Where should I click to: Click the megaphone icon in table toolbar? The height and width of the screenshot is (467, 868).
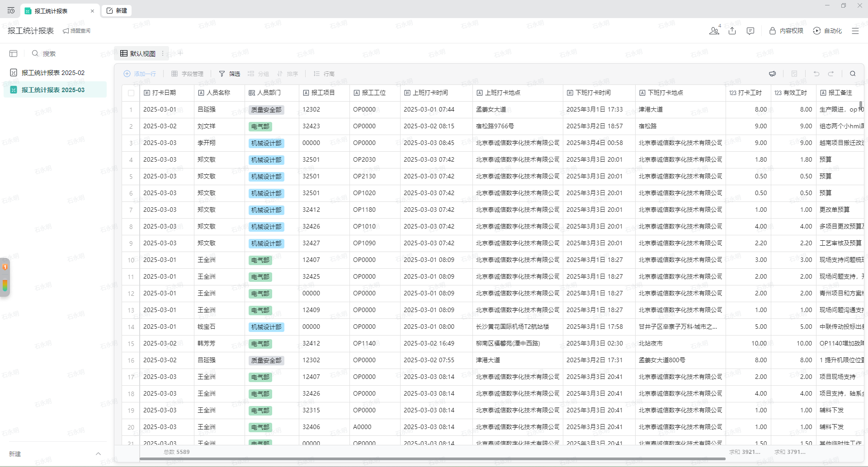click(772, 74)
